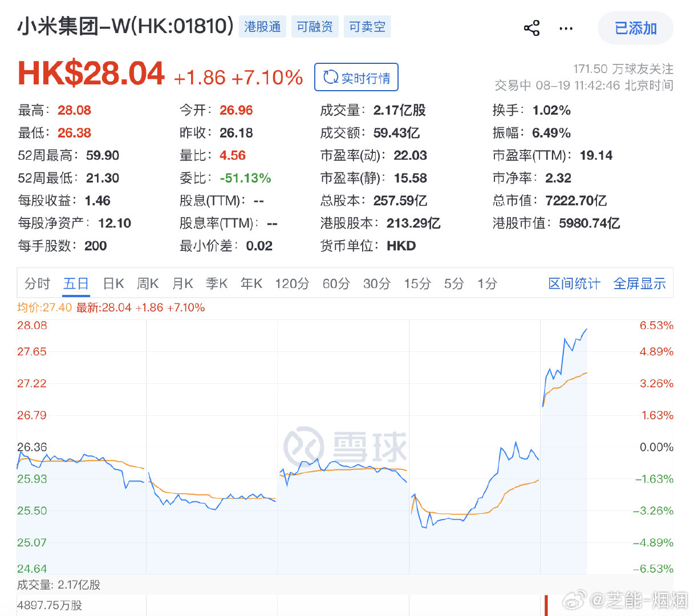The image size is (694, 616).
Task: Click the 26.36 price axis label
Action: pos(32,447)
